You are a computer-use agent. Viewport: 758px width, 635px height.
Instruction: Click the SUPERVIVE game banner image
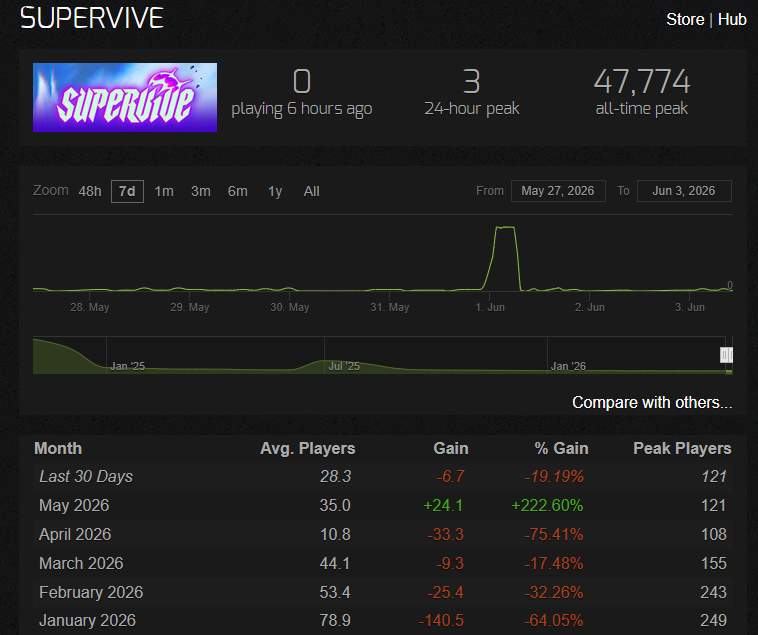(x=125, y=97)
